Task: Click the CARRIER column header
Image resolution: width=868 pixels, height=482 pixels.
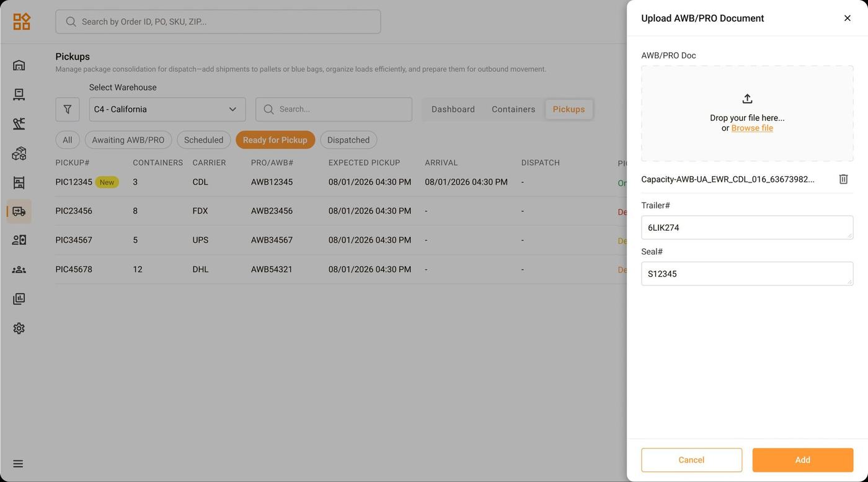Action: (210, 163)
